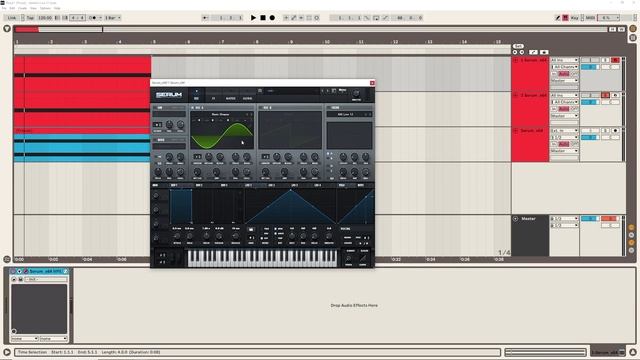The image size is (640, 360).
Task: Open track 3 Ext. In input dropdown
Action: (564, 131)
